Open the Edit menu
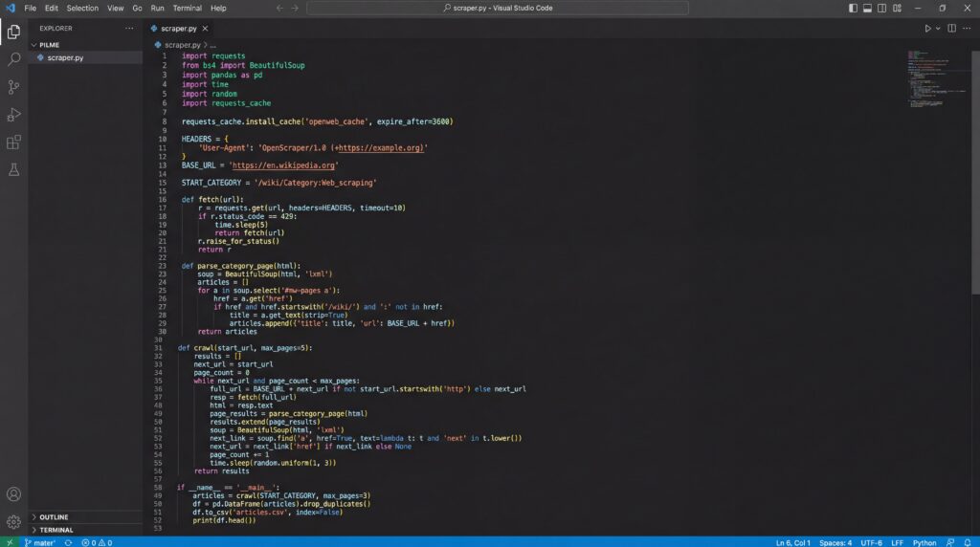 tap(52, 8)
